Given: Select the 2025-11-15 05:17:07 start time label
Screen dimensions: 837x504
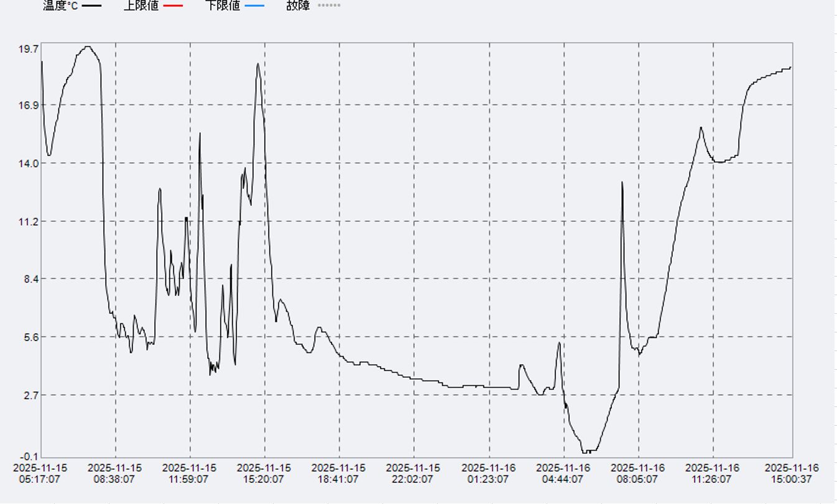Looking at the screenshot, I should [40, 474].
